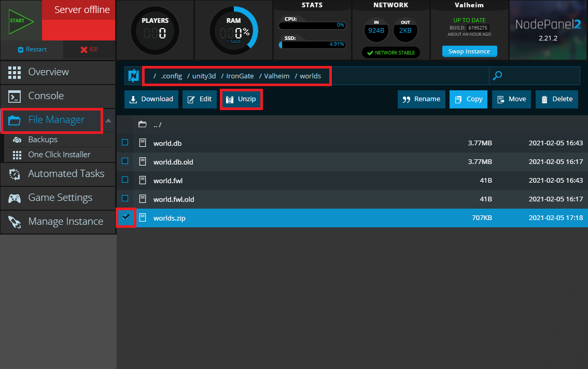Viewport: 588px width, 369px height.
Task: Click the NodePanel2 logo
Action: coord(548,25)
